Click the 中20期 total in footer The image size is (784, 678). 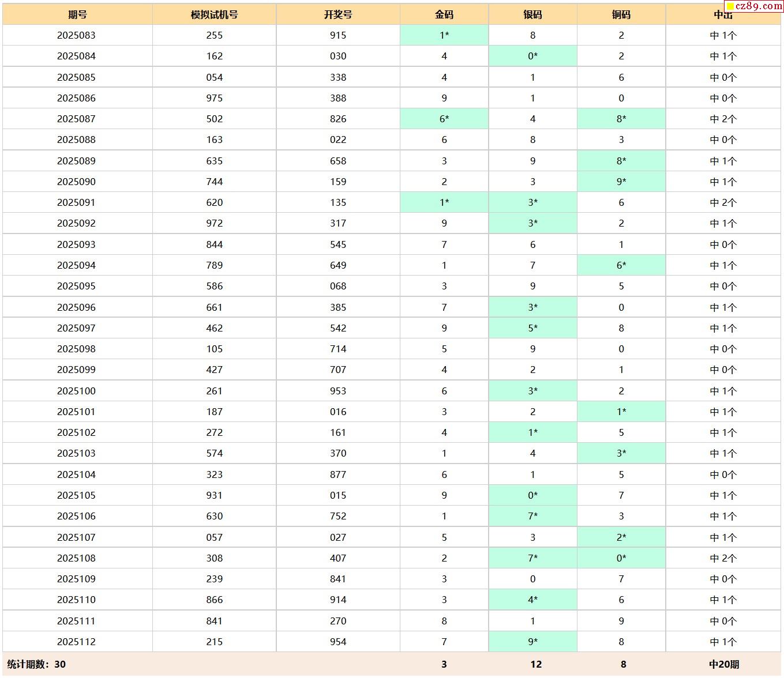click(x=724, y=664)
